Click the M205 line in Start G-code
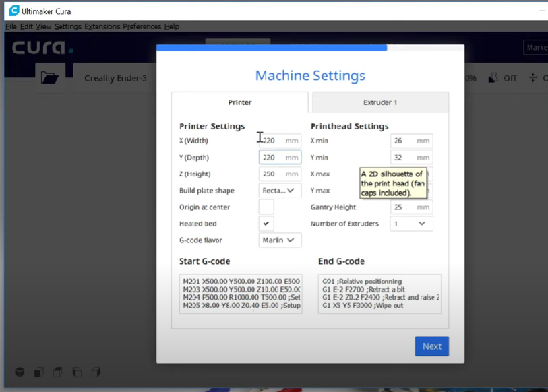The height and width of the screenshot is (392, 548). coord(241,305)
